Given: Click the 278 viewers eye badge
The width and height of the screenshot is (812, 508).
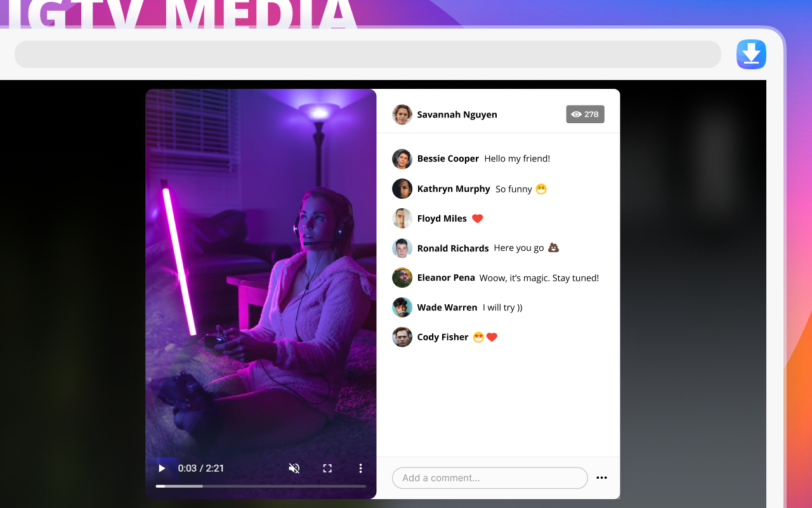Looking at the screenshot, I should point(585,114).
